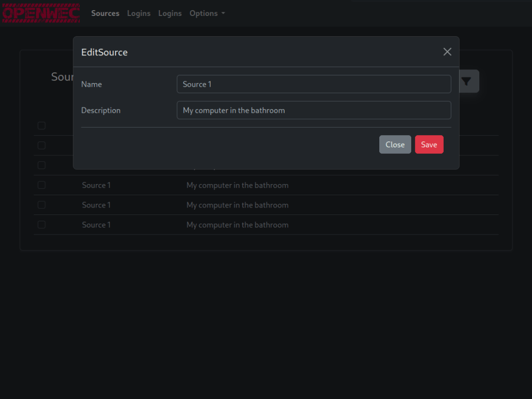
Task: Click the second Logins navigation entry
Action: pos(170,13)
